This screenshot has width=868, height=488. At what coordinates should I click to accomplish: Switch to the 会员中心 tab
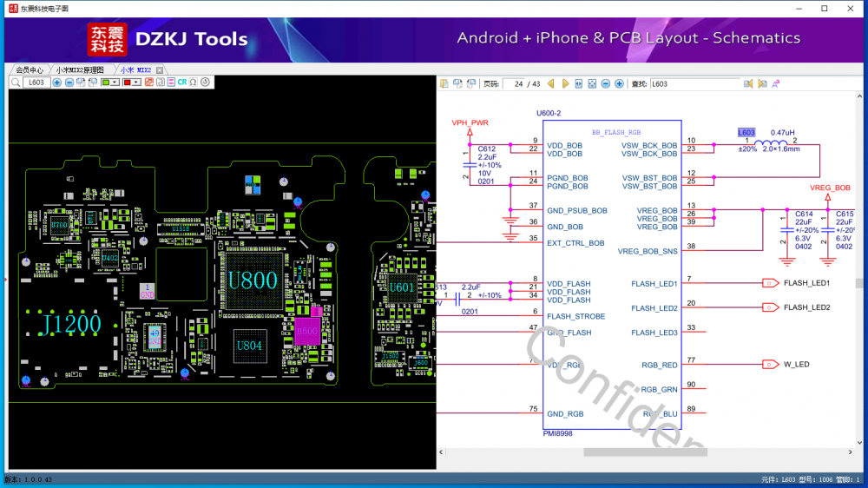point(30,69)
